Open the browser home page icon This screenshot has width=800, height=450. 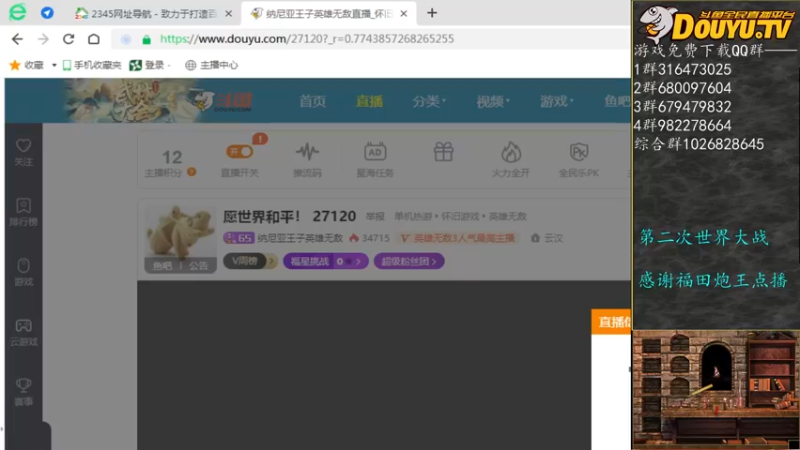pyautogui.click(x=94, y=39)
